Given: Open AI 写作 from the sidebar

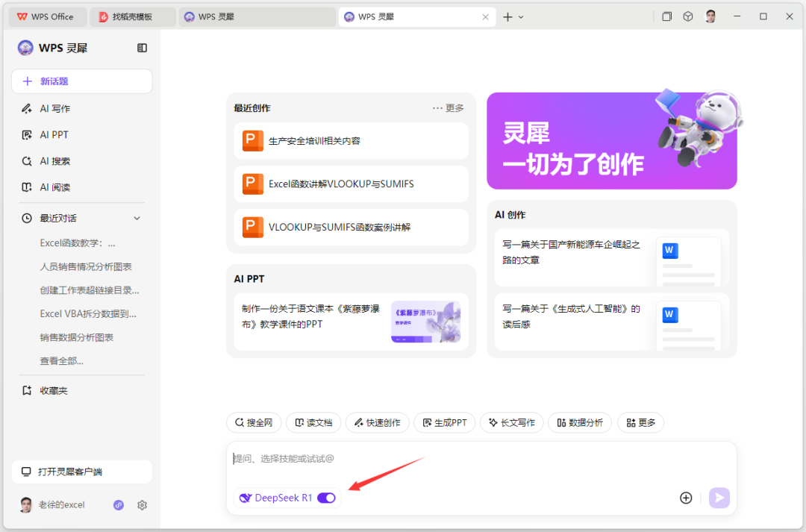Looking at the screenshot, I should tap(55, 108).
